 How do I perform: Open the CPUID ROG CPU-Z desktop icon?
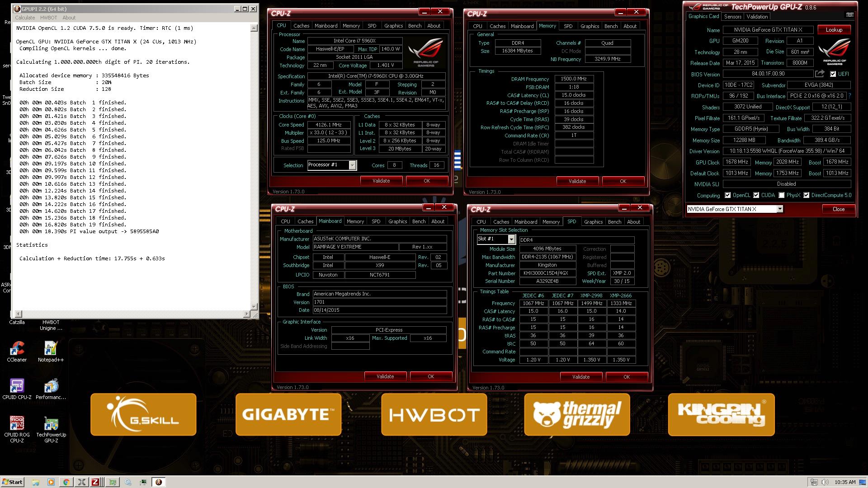click(x=17, y=429)
